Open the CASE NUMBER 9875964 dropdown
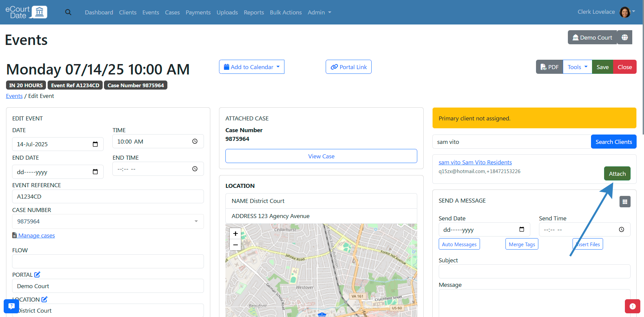Screen dimensions: 644x317 (108, 221)
